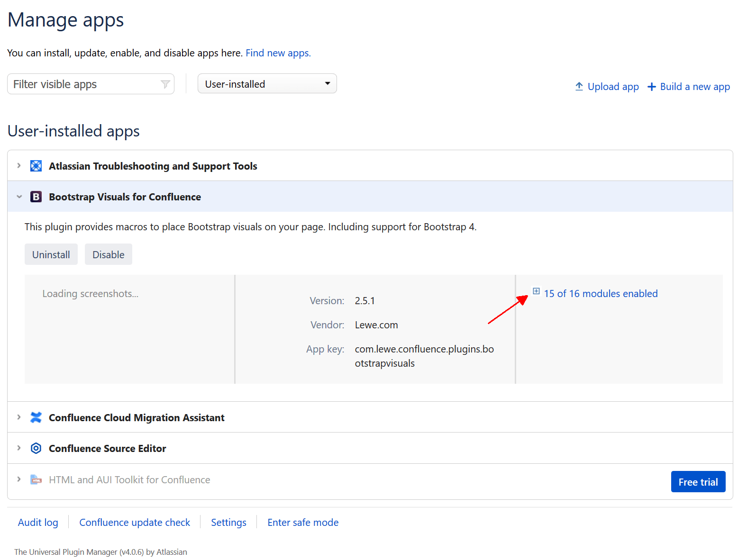Expand 15 of 16 modules enabled
This screenshot has width=738, height=560.
click(601, 294)
